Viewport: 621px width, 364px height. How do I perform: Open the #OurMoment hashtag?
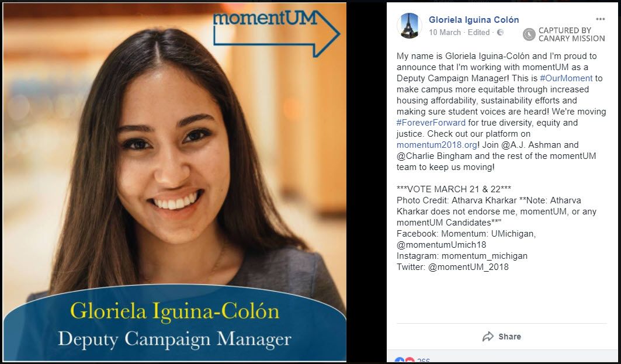click(566, 78)
